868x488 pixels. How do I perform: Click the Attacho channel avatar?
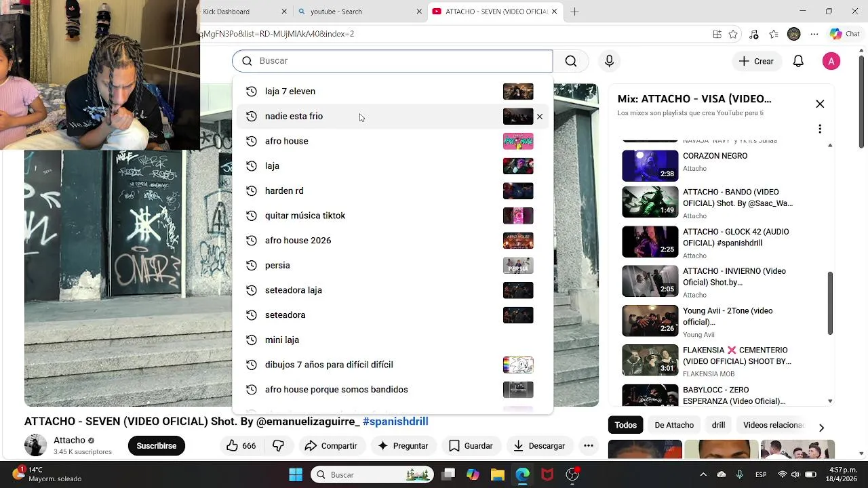(35, 445)
